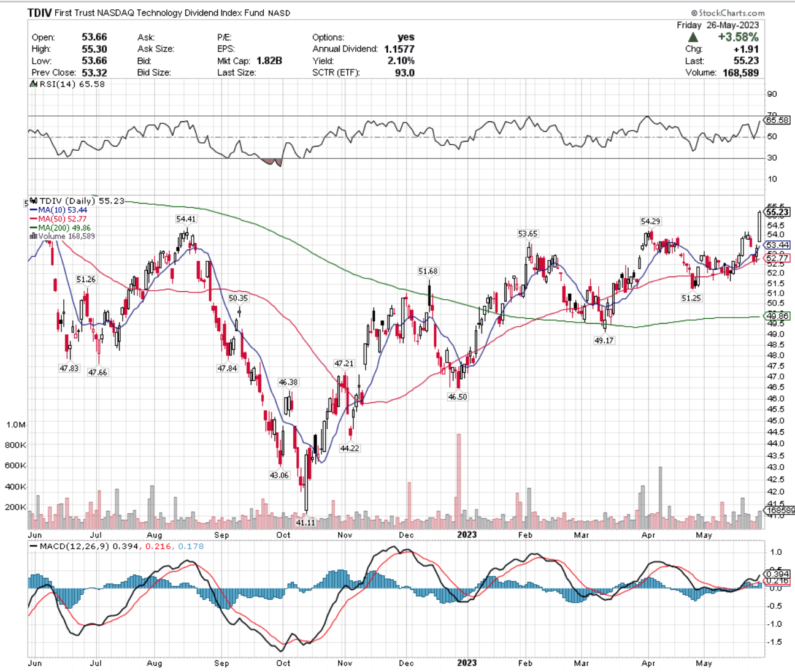Click the StockCharts.com copyright logo
The width and height of the screenshot is (795, 672).
coord(728,13)
